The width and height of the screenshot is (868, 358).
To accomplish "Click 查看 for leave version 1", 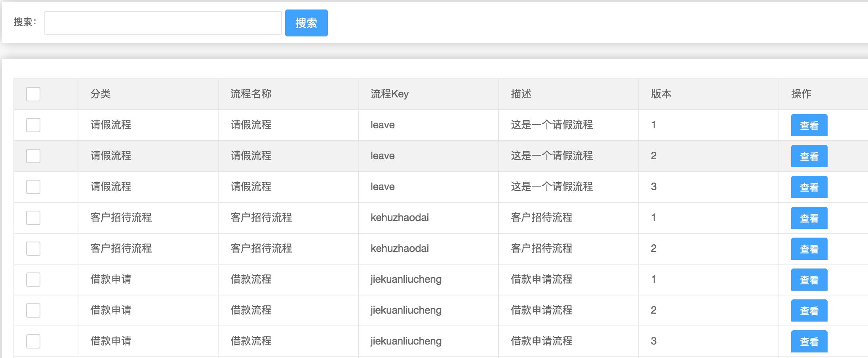I will click(809, 125).
